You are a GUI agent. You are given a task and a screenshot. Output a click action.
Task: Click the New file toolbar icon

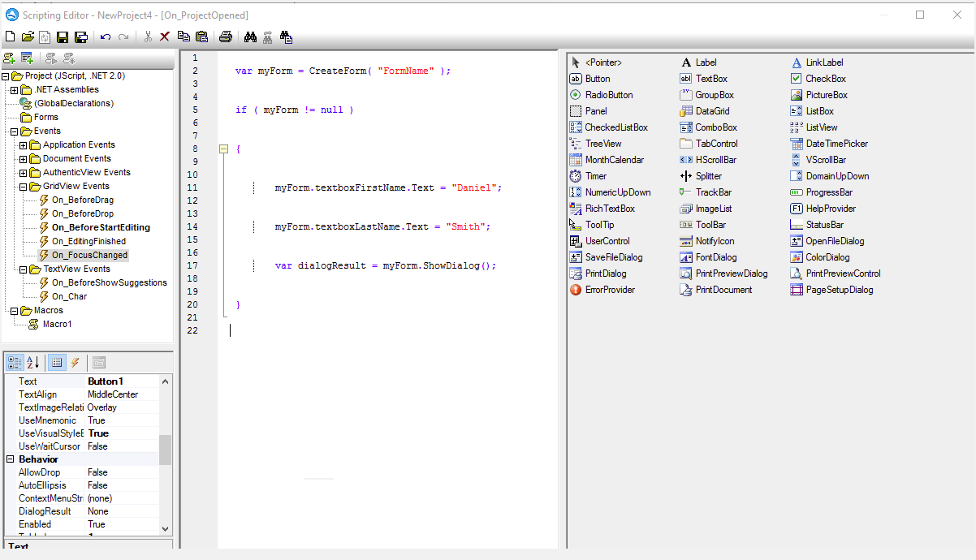[x=10, y=37]
